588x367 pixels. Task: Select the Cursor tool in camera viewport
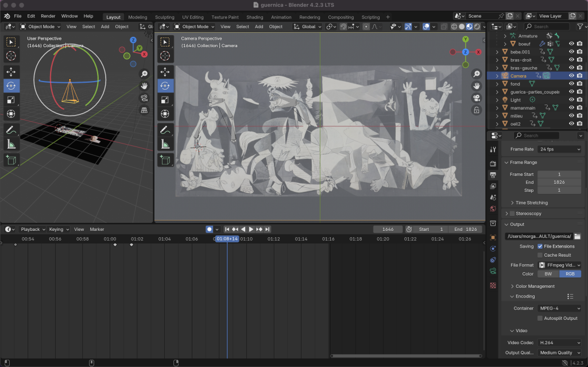coord(165,56)
